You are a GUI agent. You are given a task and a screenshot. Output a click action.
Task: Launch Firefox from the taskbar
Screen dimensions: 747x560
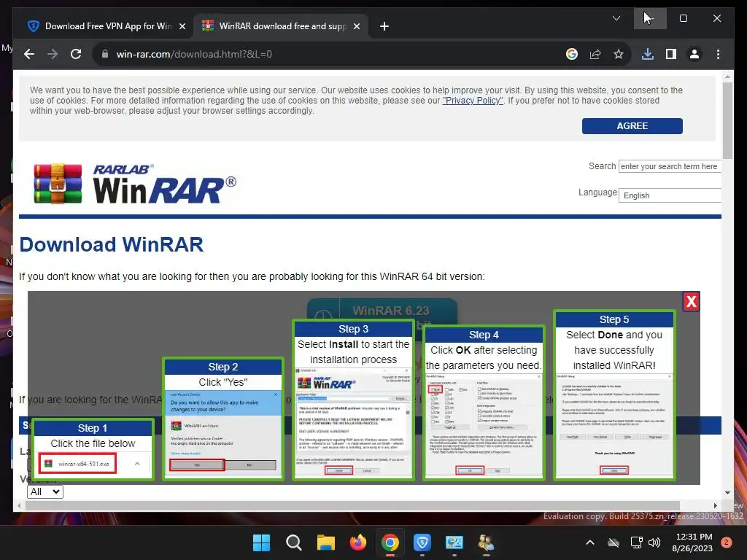[x=357, y=542]
